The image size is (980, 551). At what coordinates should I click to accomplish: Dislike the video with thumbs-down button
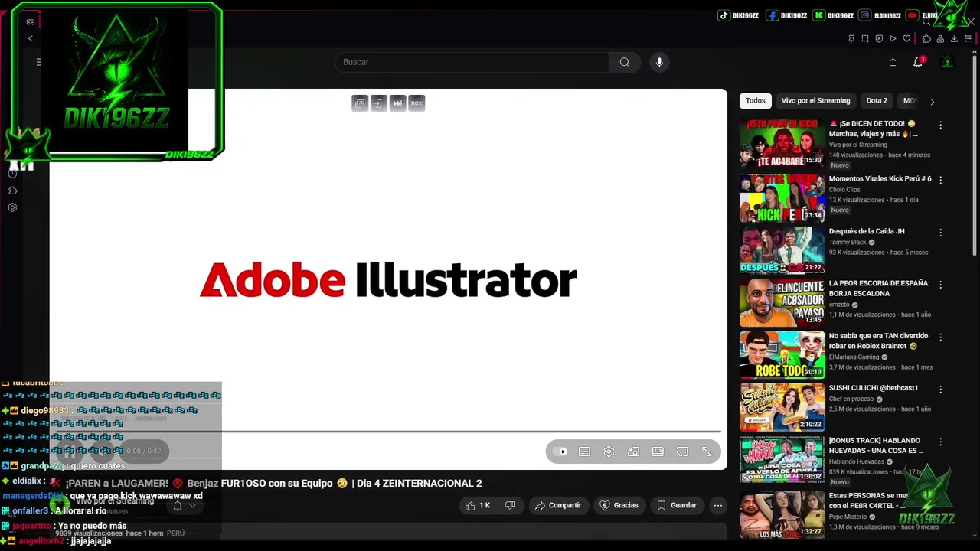tap(510, 505)
